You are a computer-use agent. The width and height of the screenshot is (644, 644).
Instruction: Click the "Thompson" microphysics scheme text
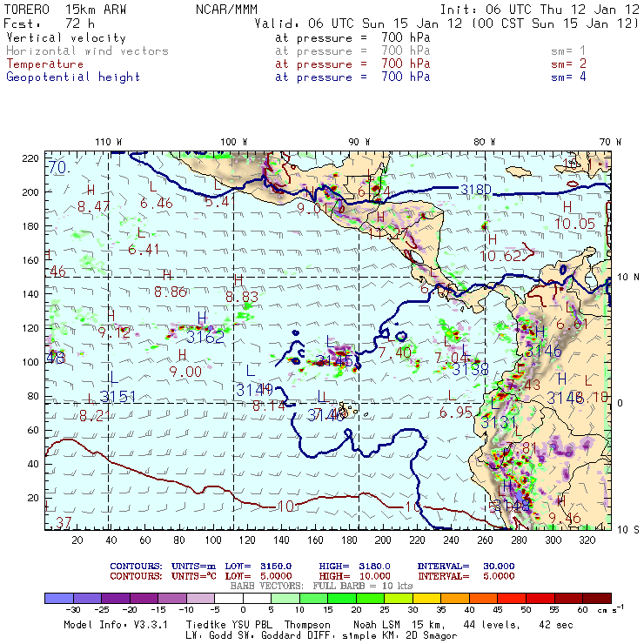[x=307, y=625]
